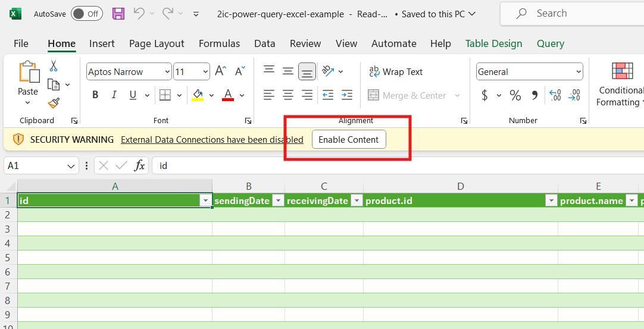
Task: Click the Cut scissors icon
Action: click(x=54, y=65)
